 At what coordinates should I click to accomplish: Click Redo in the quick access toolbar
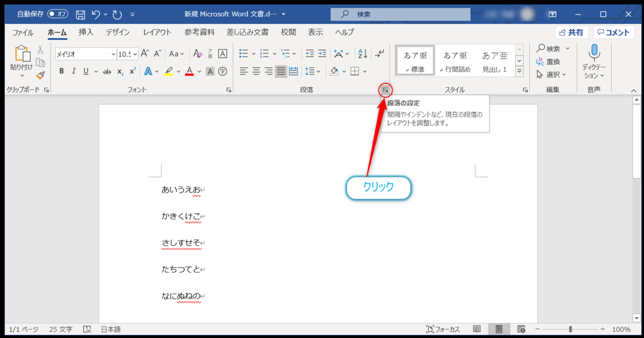click(118, 14)
